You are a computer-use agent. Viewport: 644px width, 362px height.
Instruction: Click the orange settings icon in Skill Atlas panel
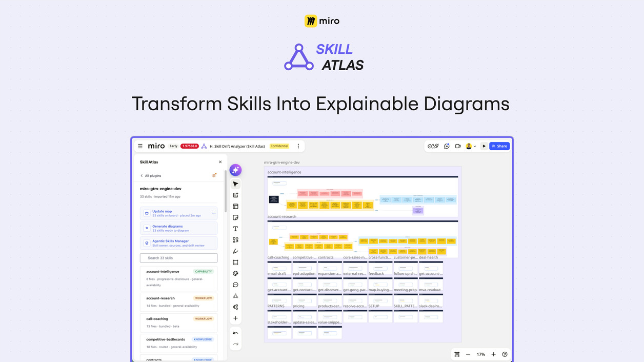click(214, 175)
